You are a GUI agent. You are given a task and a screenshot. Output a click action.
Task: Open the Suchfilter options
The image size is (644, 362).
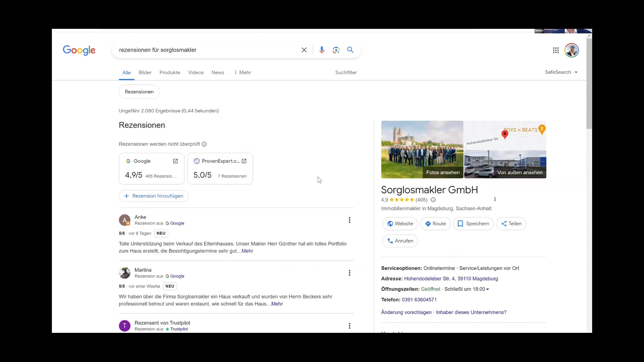[x=346, y=72]
